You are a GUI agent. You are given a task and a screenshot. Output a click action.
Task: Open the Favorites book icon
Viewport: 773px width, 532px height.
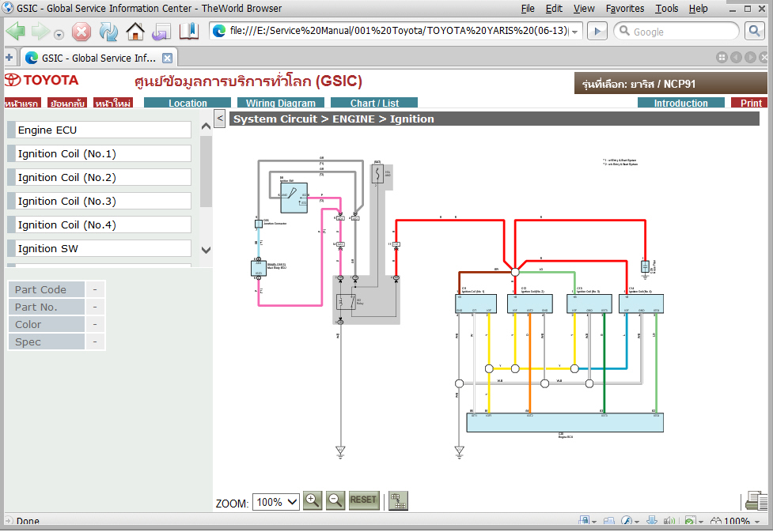[x=188, y=32]
